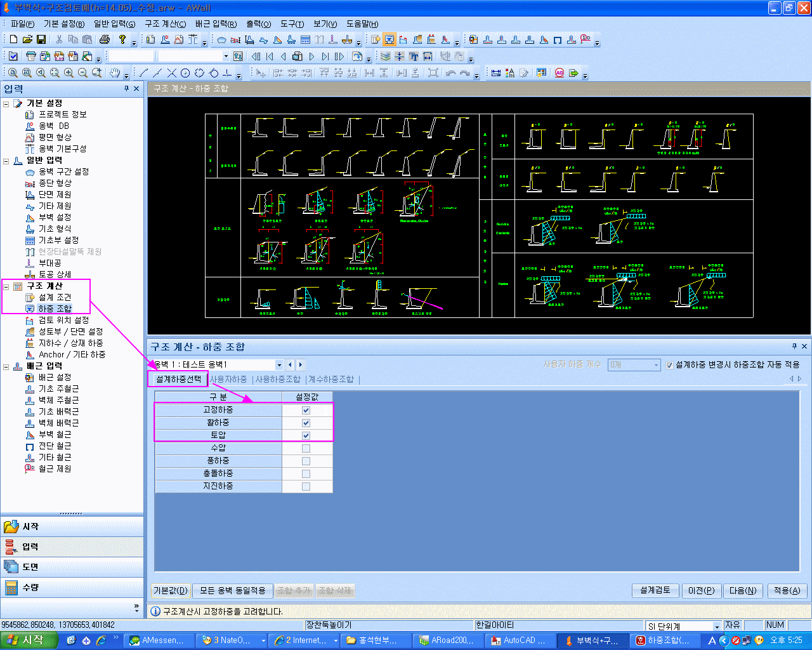Pin the 입력 side panel
The height and width of the screenshot is (650, 812).
126,89
